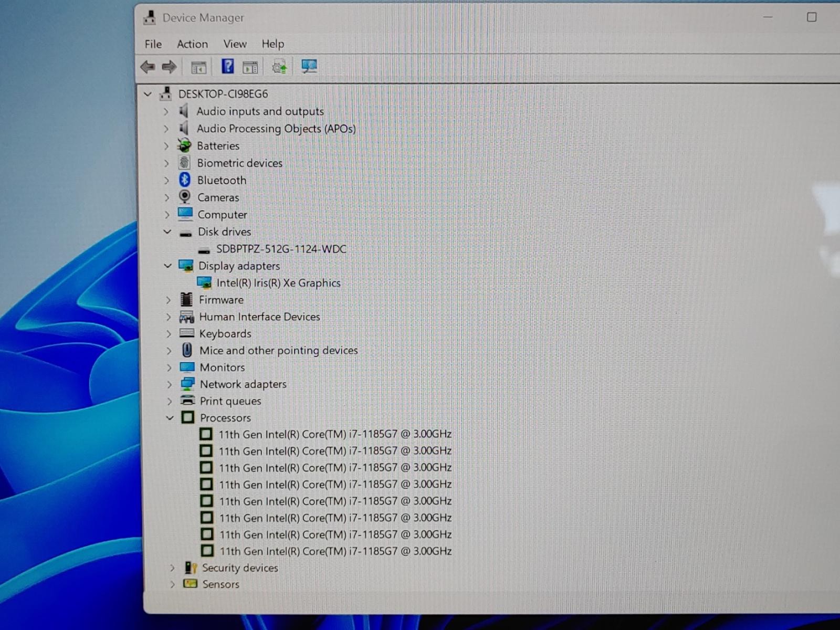
Task: Select the SDBPTPZ-512G-1124-WDC disk drive
Action: [281, 249]
